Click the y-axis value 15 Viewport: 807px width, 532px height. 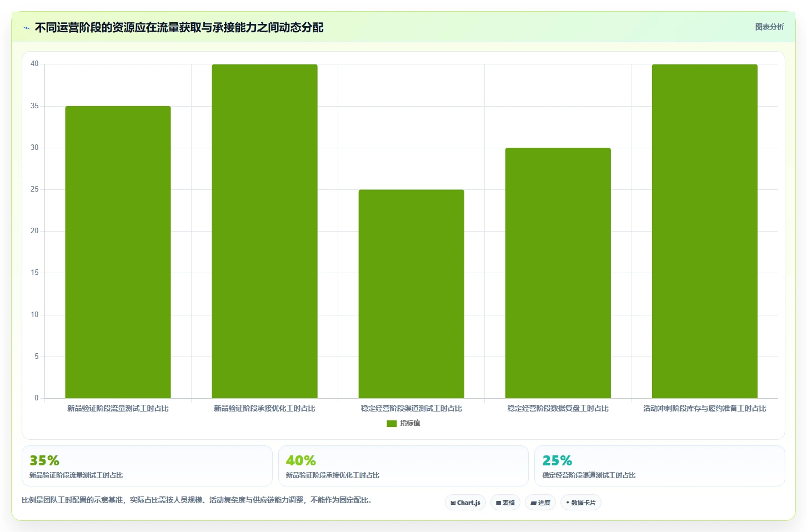[x=34, y=273]
